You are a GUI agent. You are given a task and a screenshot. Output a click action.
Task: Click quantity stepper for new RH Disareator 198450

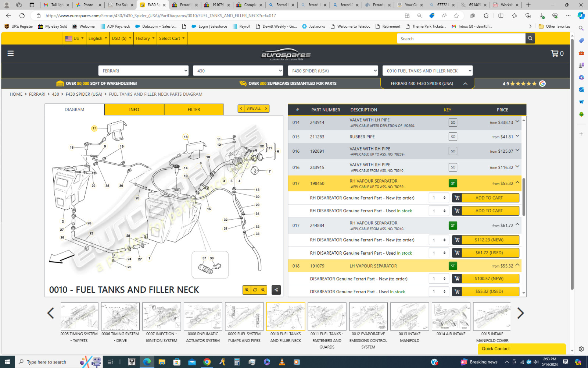(x=439, y=198)
